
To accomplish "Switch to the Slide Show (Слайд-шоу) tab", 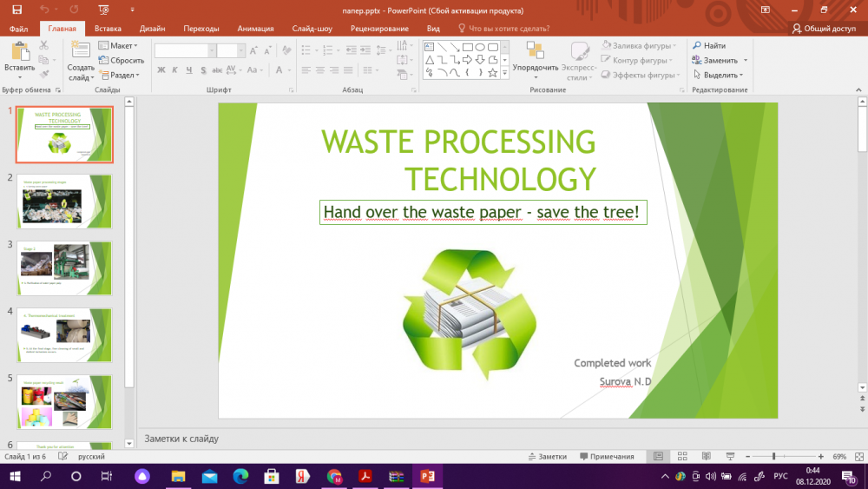I will pyautogui.click(x=312, y=29).
